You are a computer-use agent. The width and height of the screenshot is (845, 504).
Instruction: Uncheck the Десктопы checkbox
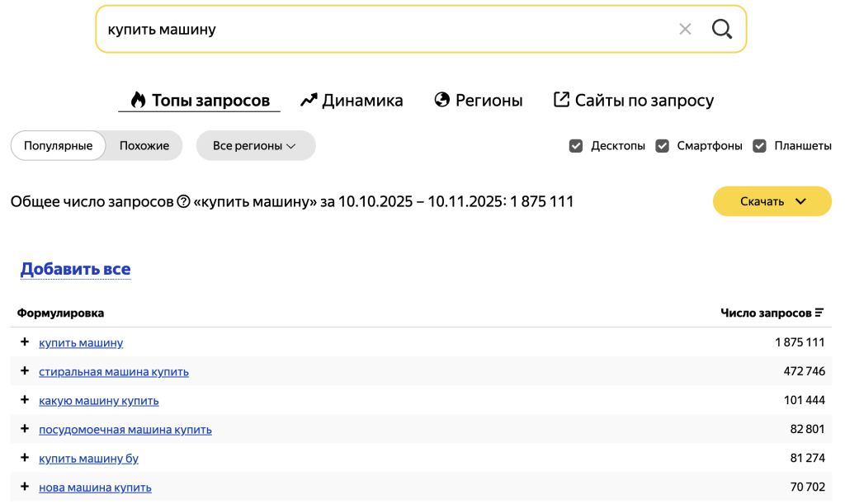(575, 145)
